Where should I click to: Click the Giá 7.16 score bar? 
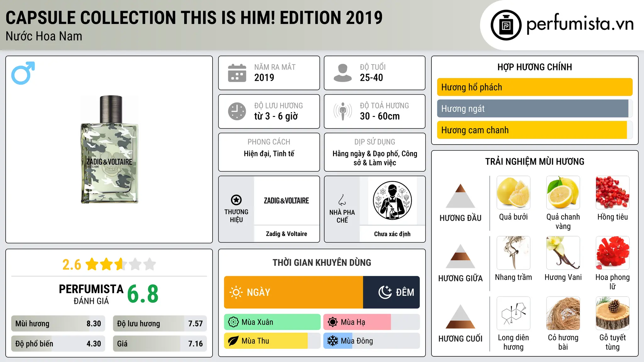coord(160,343)
